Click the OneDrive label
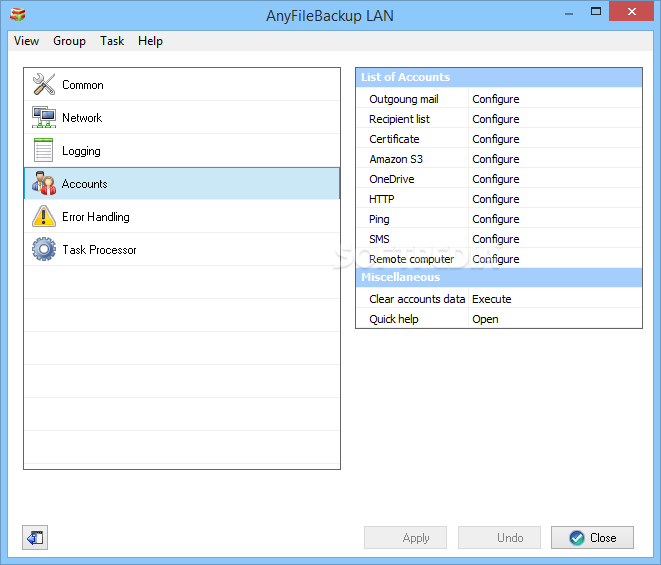Image resolution: width=661 pixels, height=565 pixels. (x=392, y=179)
